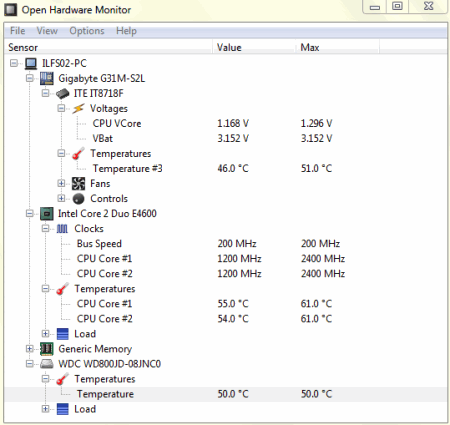Select the Bus Speed row

(x=226, y=244)
